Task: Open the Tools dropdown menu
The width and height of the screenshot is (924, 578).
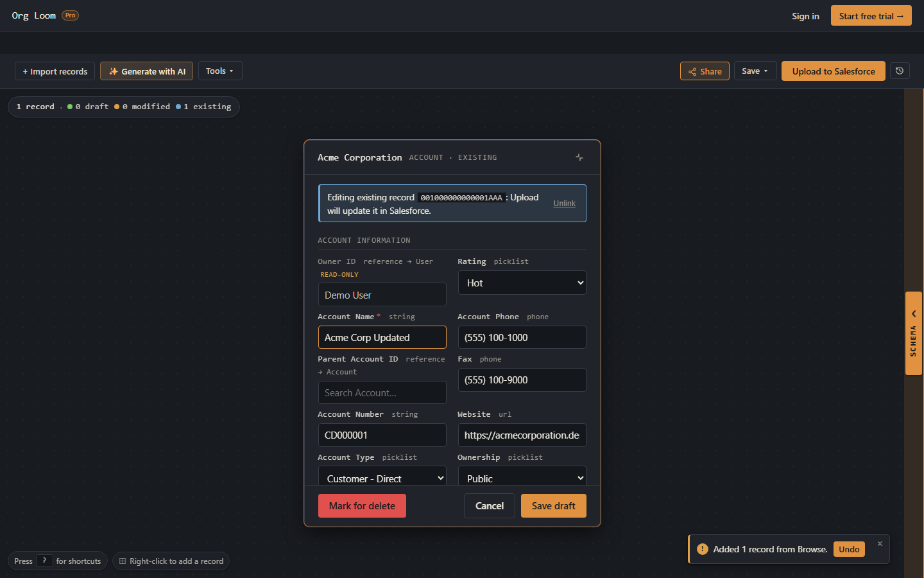Action: tap(220, 71)
